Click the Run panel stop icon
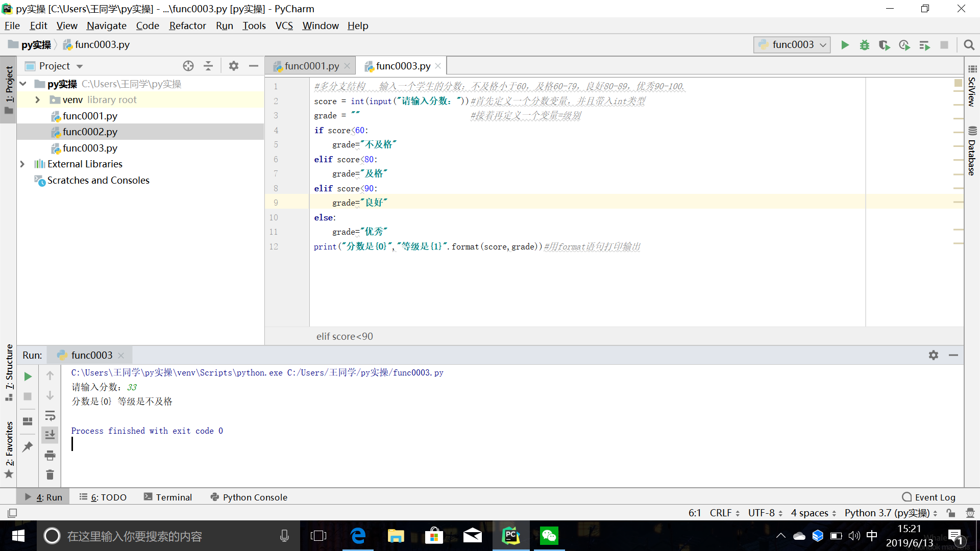Viewport: 980px width, 551px height. [28, 396]
